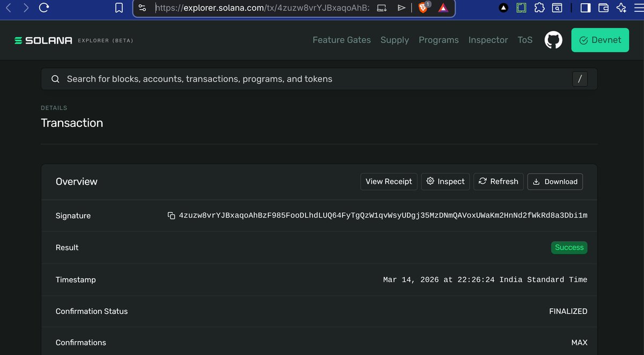Open the ToS nav link
Image resolution: width=644 pixels, height=355 pixels.
(525, 40)
